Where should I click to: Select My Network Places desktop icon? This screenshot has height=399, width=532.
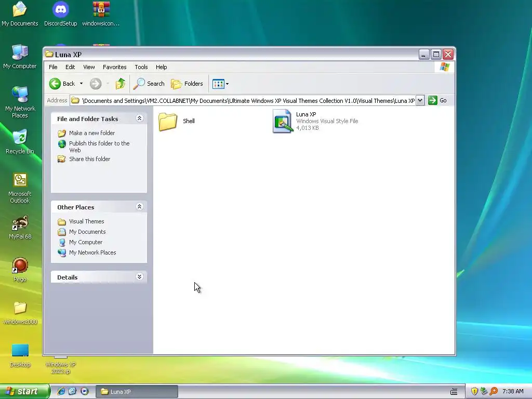pyautogui.click(x=20, y=102)
